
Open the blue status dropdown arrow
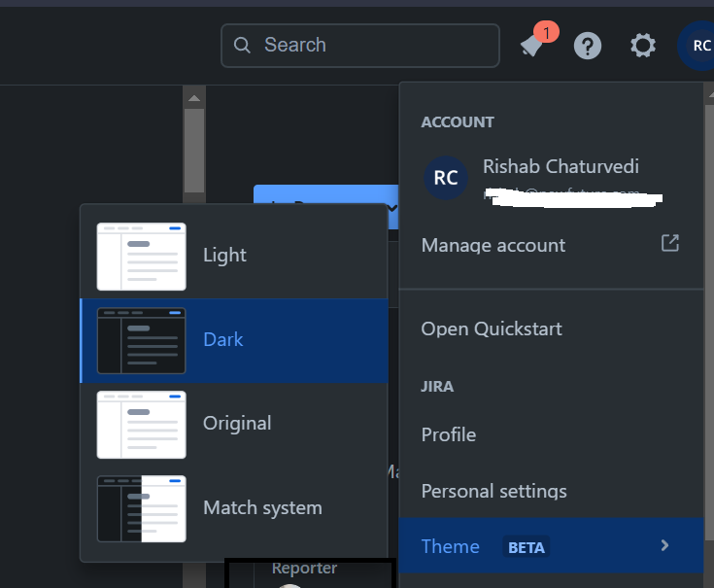[391, 206]
